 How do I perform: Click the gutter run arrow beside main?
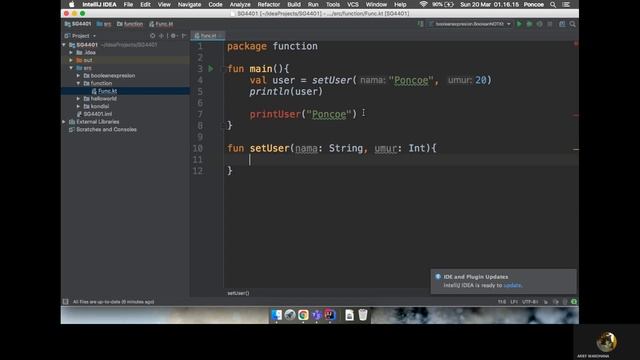(211, 69)
